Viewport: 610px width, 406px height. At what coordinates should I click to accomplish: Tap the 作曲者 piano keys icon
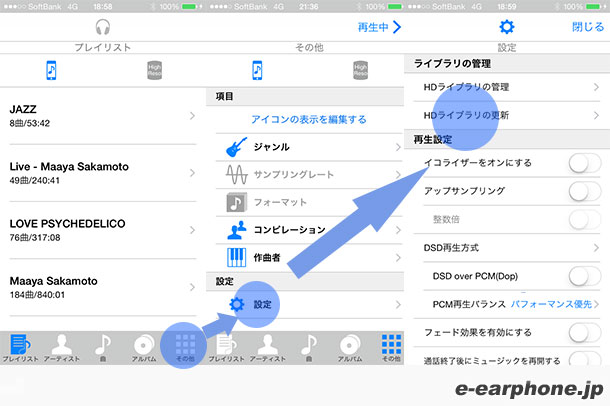pos(237,257)
